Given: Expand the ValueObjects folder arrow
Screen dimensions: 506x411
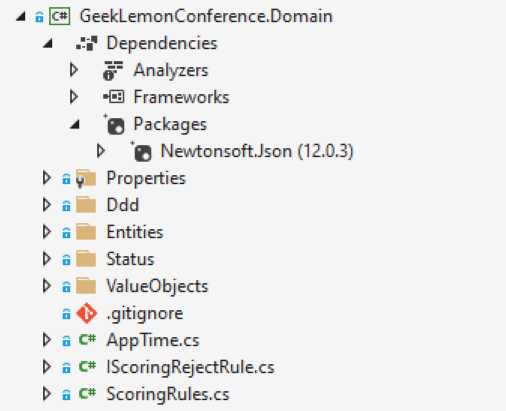Looking at the screenshot, I should 47,286.
